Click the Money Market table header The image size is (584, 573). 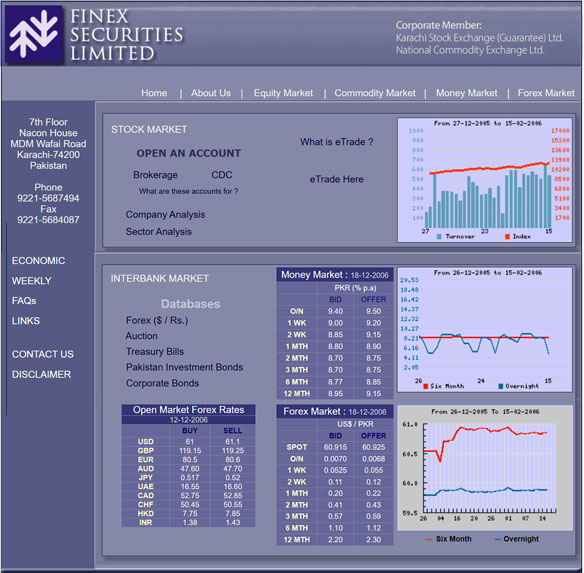click(x=334, y=275)
